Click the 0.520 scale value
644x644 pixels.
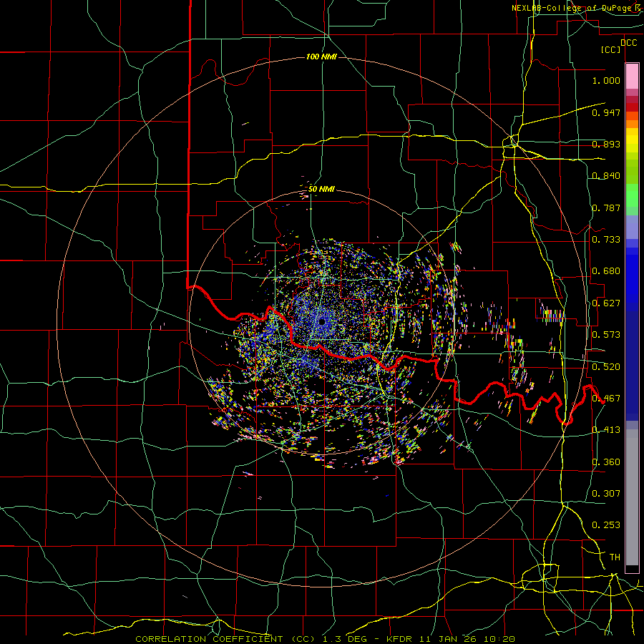click(606, 367)
